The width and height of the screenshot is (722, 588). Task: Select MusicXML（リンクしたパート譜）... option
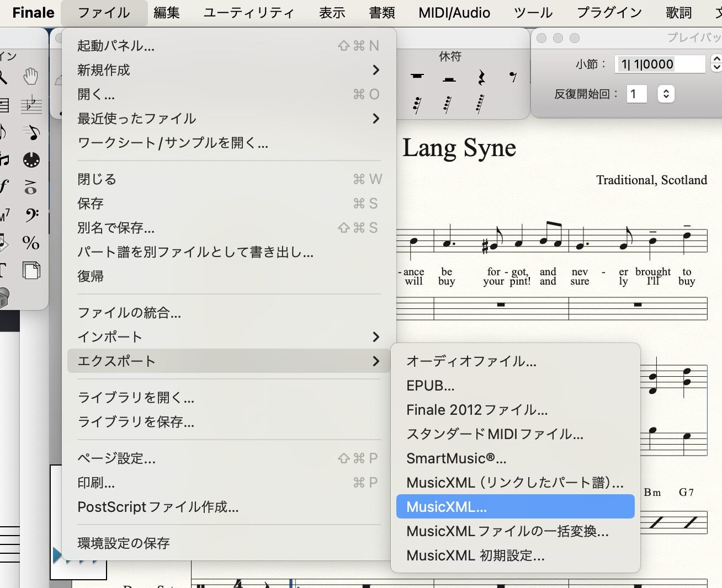click(x=516, y=483)
